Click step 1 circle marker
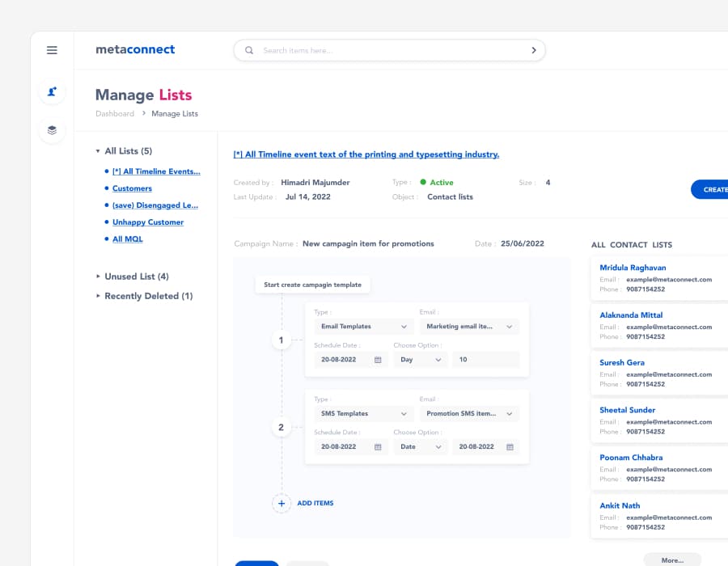728x566 pixels. (281, 340)
